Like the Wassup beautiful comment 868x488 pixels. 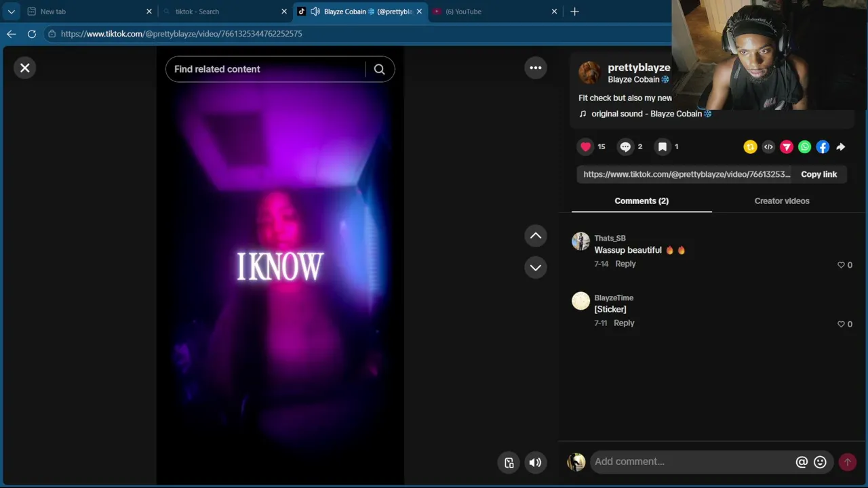(x=842, y=265)
